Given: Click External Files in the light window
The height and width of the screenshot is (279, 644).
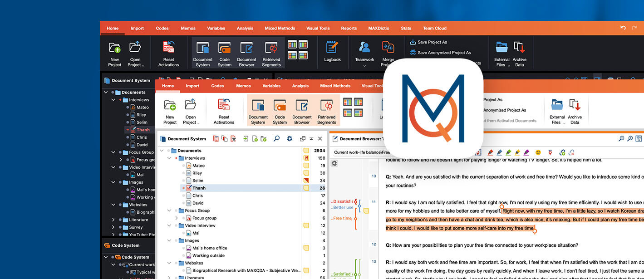Looking at the screenshot, I should click(557, 111).
